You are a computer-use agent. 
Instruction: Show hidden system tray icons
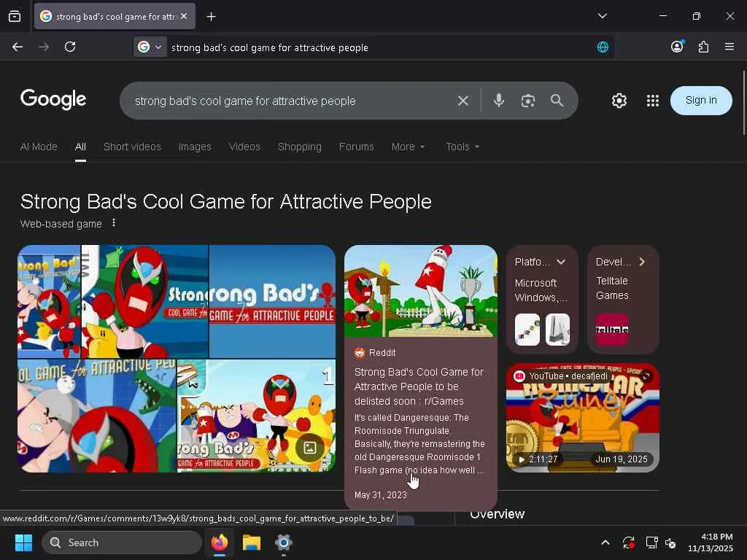point(605,542)
